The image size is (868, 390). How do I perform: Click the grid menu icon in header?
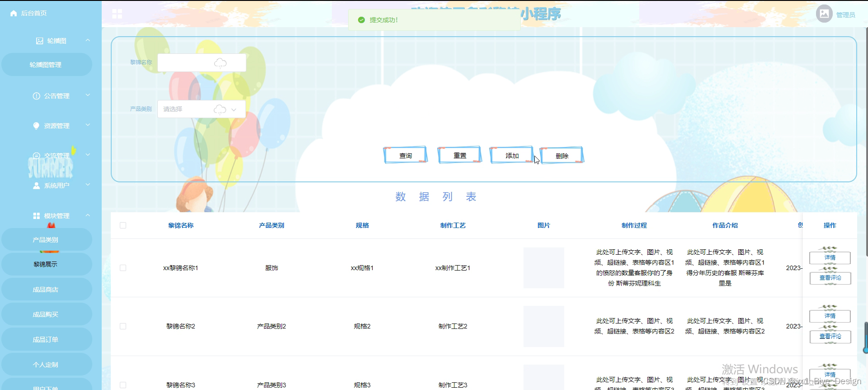click(117, 14)
